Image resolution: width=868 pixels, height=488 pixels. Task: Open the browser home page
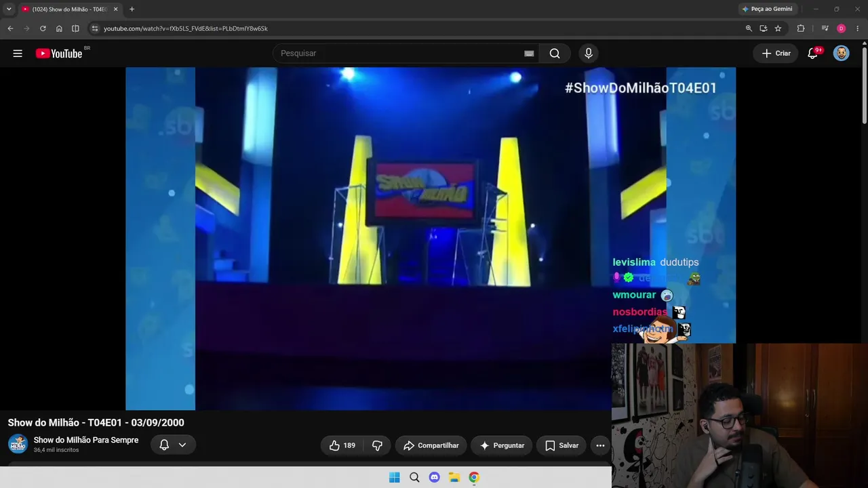tap(59, 28)
